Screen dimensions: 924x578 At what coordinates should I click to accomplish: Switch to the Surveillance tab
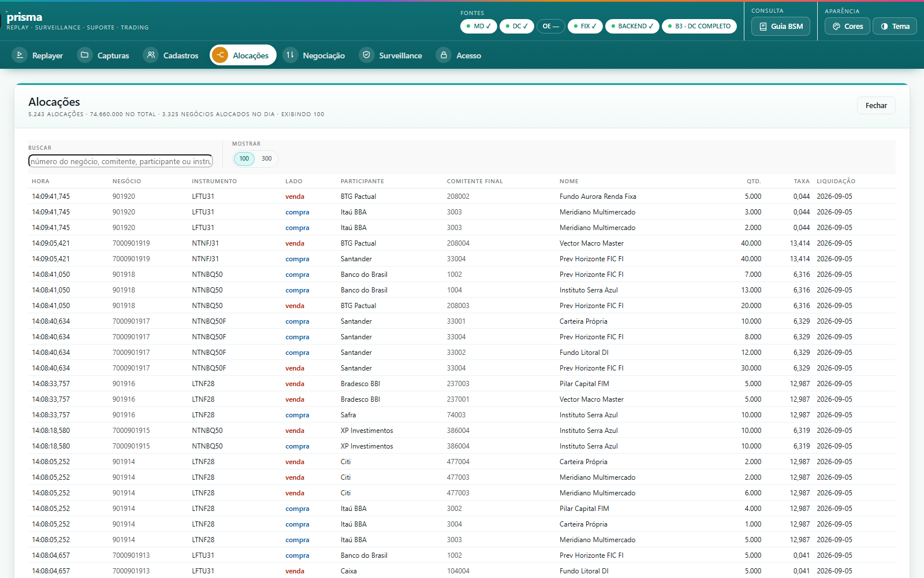coord(391,55)
